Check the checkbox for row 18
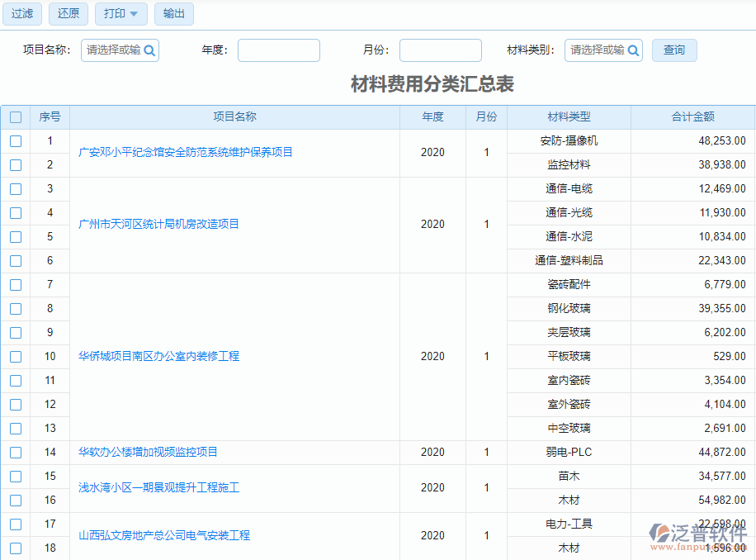The height and width of the screenshot is (560, 756). coord(15,548)
